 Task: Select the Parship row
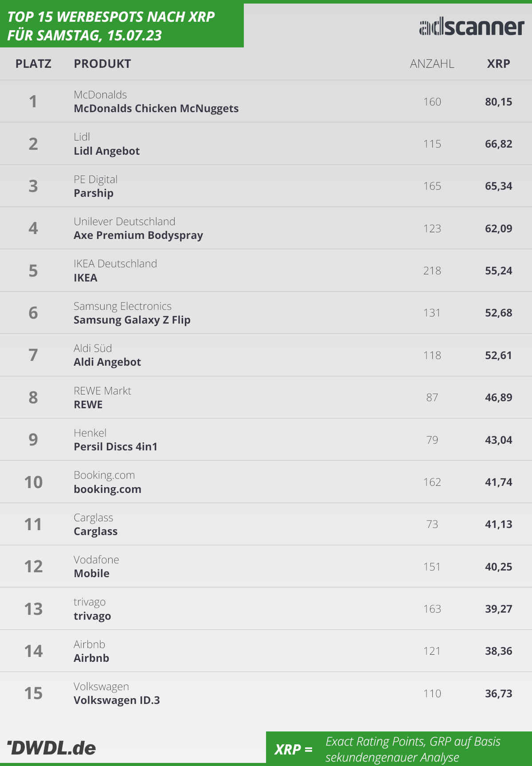(x=266, y=186)
